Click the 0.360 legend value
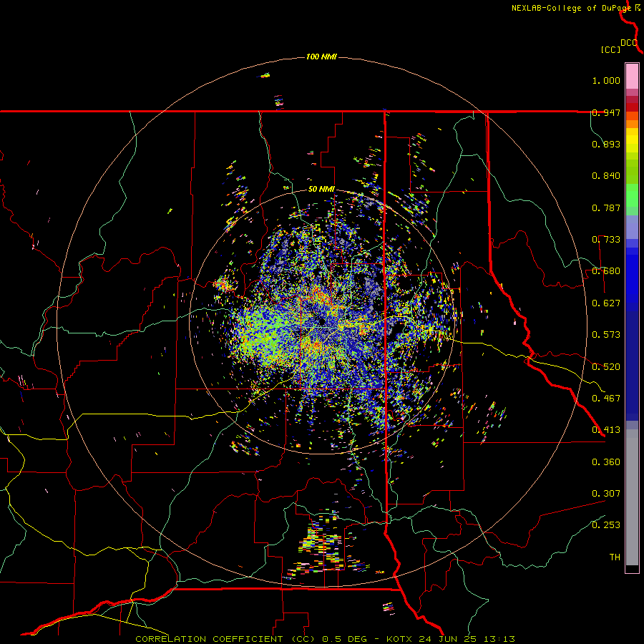The width and height of the screenshot is (644, 644). click(606, 462)
